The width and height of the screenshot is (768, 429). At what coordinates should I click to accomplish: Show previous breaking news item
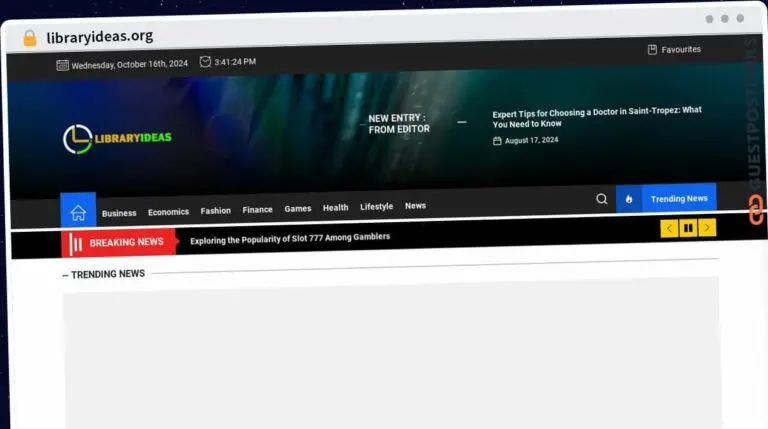(x=669, y=228)
